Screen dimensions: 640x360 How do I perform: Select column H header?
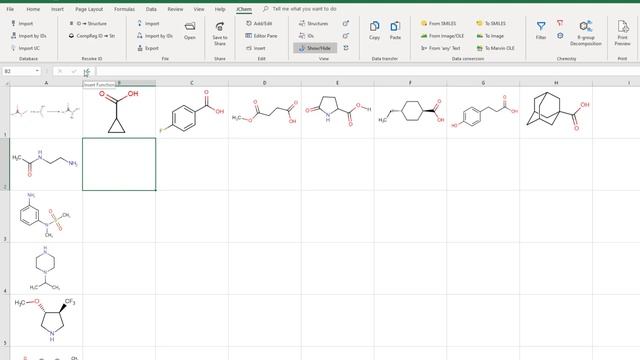point(556,83)
